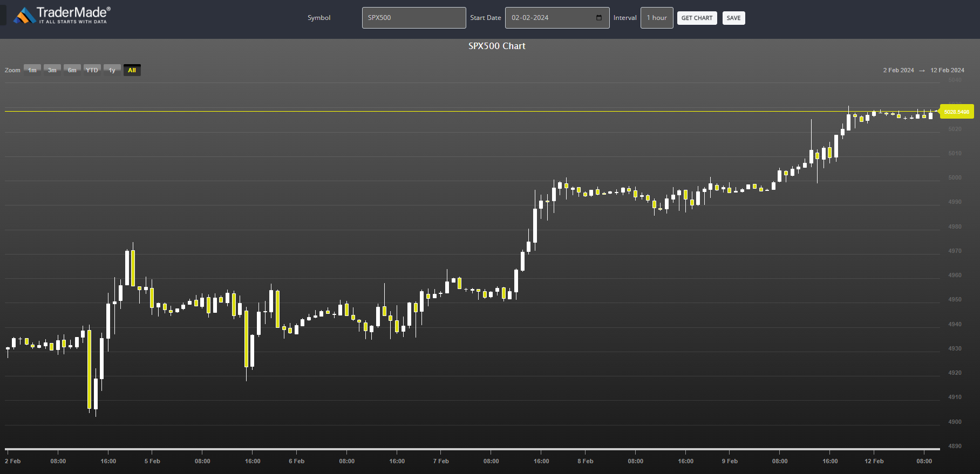The width and height of the screenshot is (980, 474).
Task: Click the 5028.5408 current price label
Action: [956, 112]
